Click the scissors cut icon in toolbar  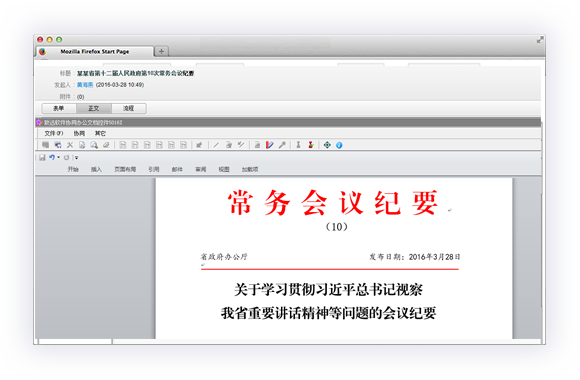pos(70,145)
